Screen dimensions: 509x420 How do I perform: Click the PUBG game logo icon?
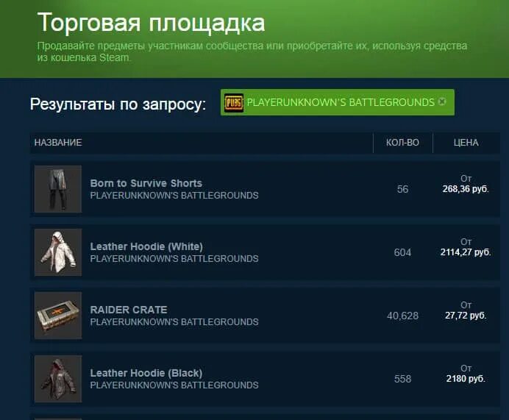click(x=233, y=102)
